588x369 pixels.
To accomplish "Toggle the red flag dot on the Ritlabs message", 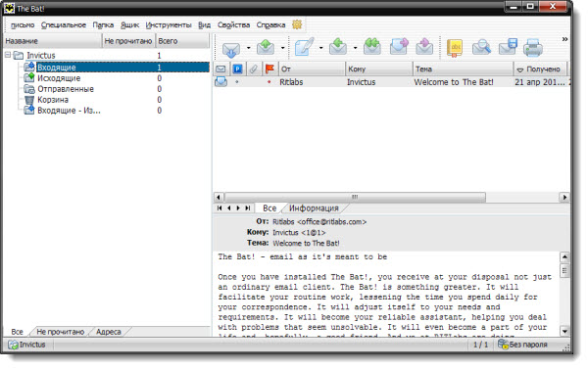I will [x=269, y=81].
